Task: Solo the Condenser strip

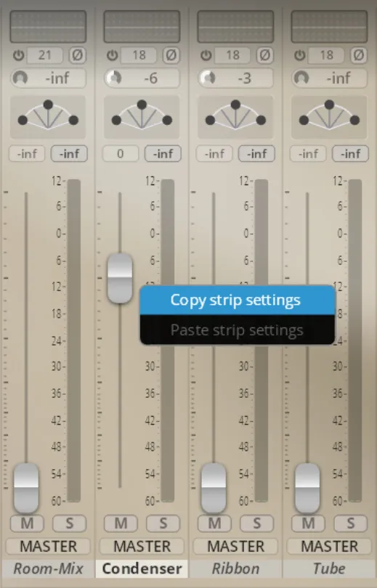Action: [163, 523]
